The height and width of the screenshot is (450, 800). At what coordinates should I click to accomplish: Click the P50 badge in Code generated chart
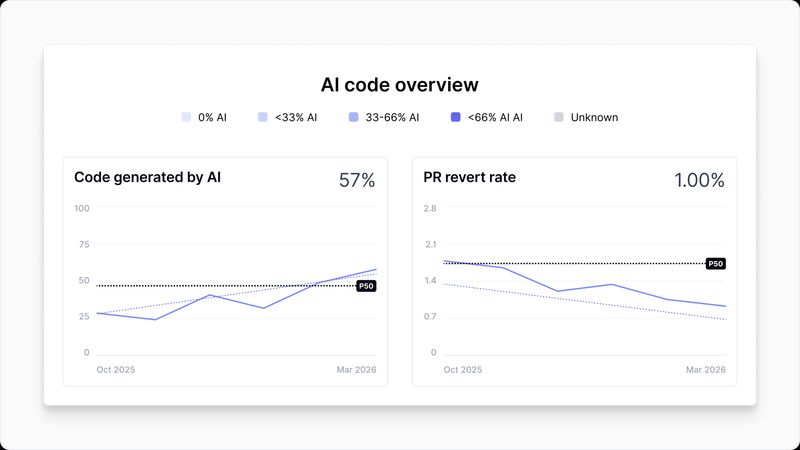366,286
